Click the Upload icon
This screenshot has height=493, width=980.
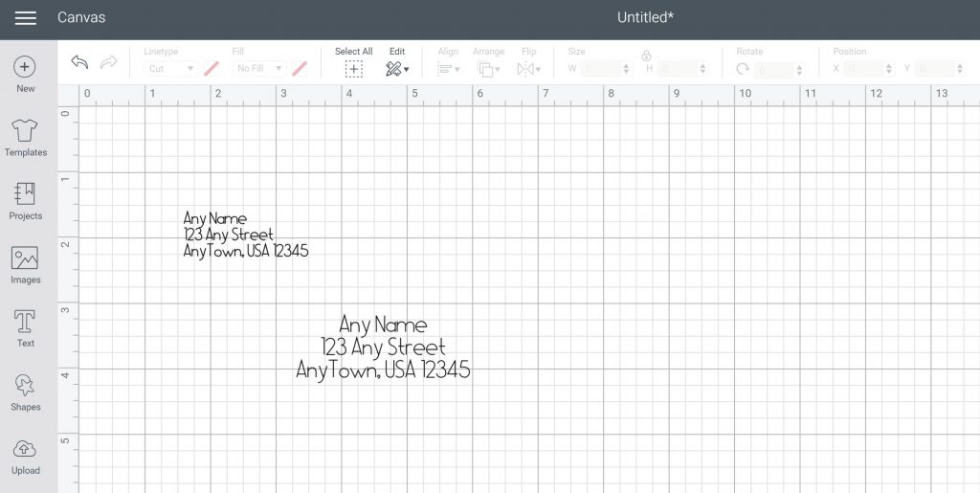(x=26, y=450)
